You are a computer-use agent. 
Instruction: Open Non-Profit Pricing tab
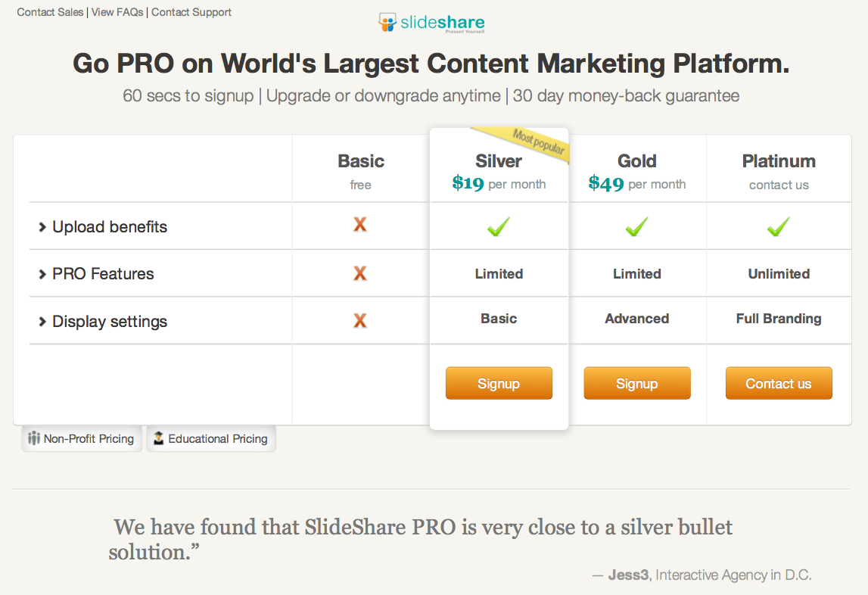point(82,439)
